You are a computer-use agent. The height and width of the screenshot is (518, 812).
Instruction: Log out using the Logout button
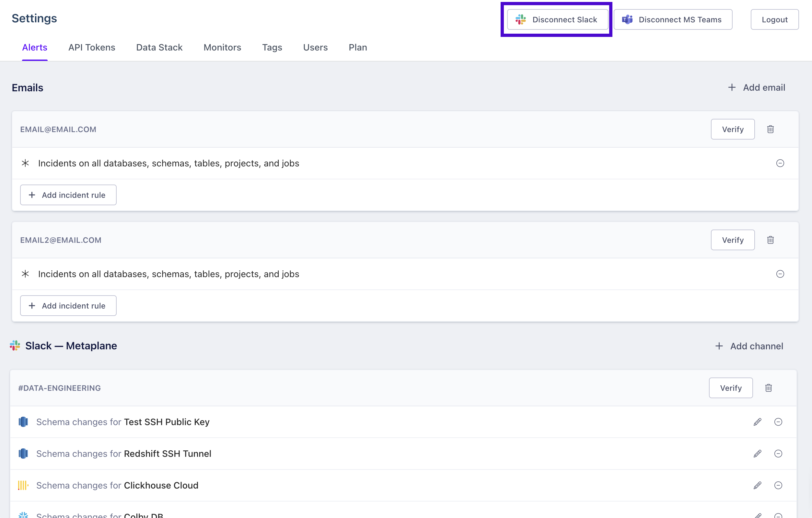[x=774, y=19]
